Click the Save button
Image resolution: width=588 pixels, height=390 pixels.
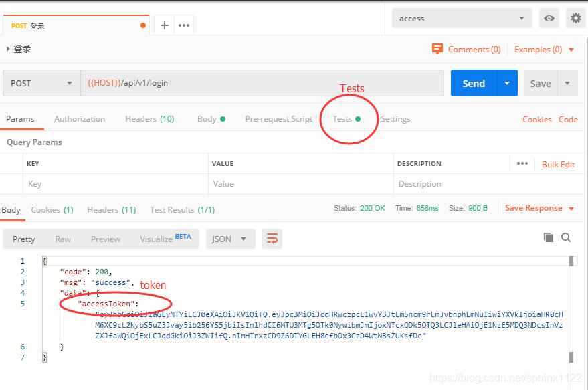click(x=541, y=83)
